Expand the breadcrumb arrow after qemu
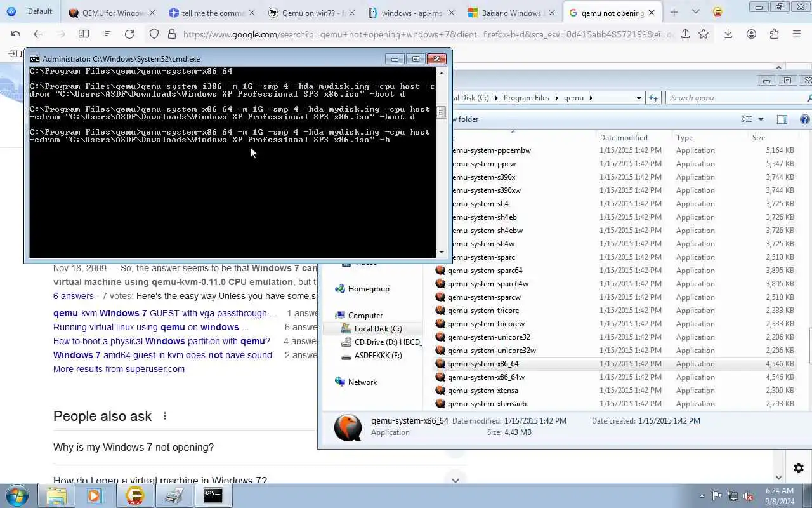Image resolution: width=812 pixels, height=508 pixels. 591,98
